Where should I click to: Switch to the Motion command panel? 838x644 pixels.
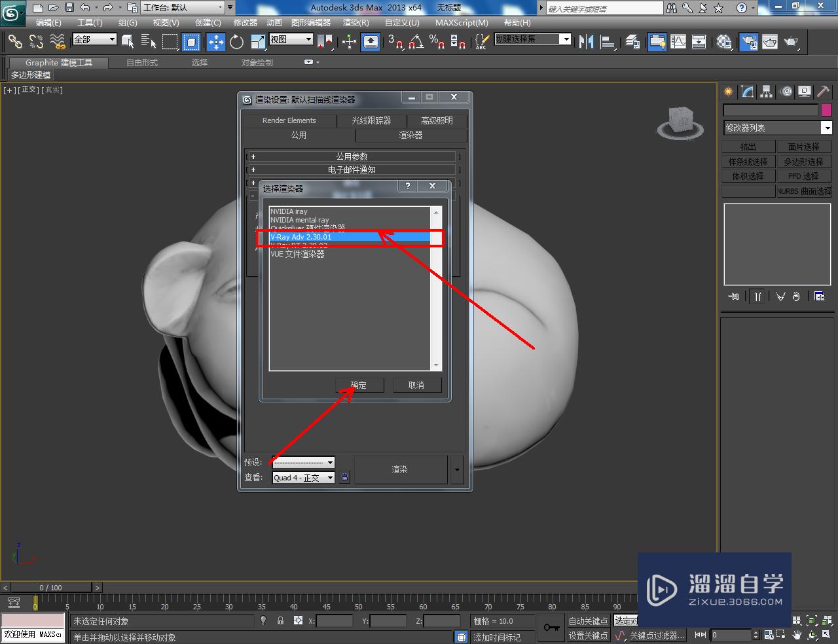pyautogui.click(x=786, y=92)
